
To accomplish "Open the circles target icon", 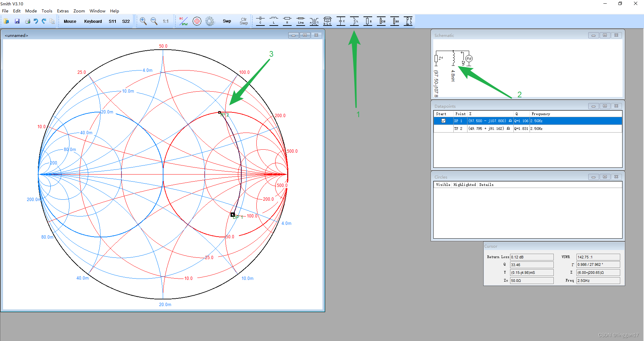I will click(197, 21).
